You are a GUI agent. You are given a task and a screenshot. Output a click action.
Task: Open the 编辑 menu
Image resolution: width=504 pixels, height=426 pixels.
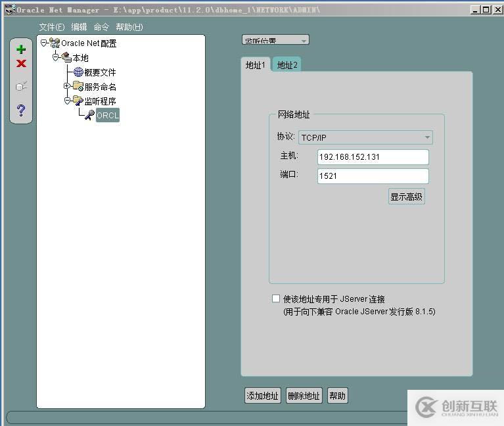point(79,27)
